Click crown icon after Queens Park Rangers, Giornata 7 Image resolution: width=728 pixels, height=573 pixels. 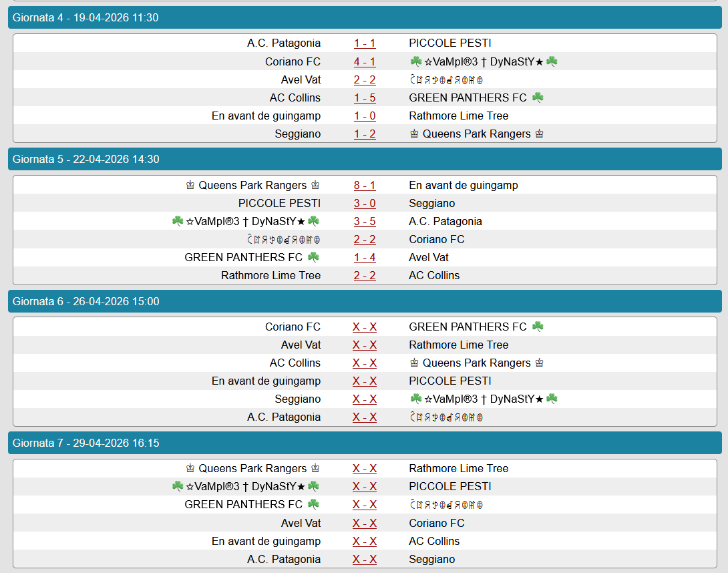(x=315, y=468)
